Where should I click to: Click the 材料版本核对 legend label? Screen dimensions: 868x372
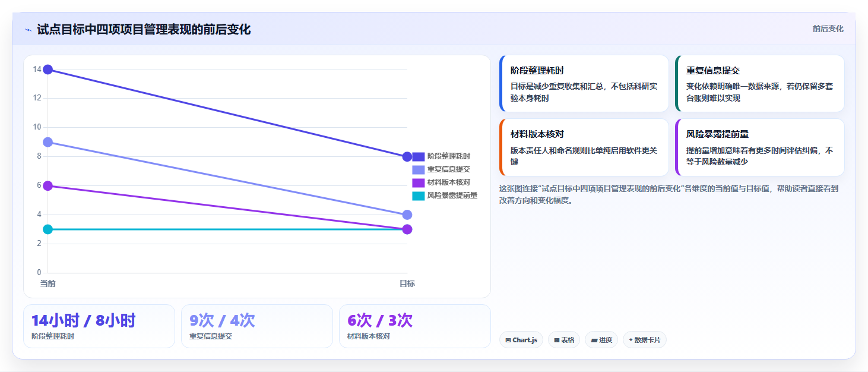point(449,182)
